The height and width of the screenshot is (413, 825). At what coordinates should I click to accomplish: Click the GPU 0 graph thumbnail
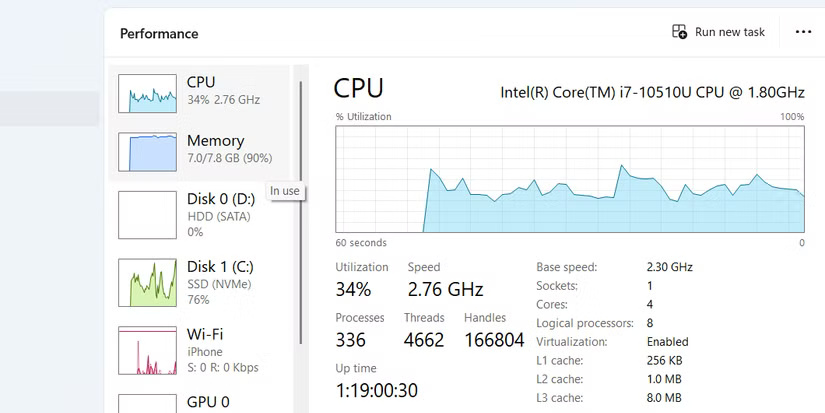147,402
